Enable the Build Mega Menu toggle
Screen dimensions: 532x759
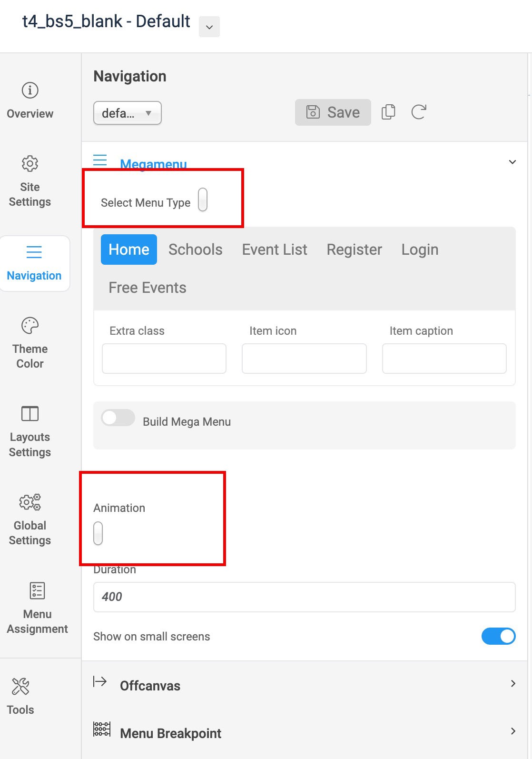click(x=118, y=418)
